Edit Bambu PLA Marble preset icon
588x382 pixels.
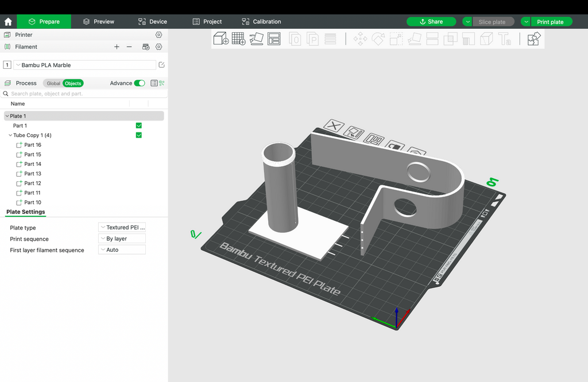(161, 65)
